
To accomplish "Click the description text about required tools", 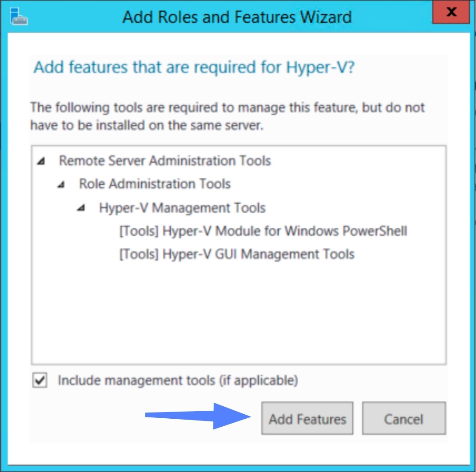I will 227,116.
